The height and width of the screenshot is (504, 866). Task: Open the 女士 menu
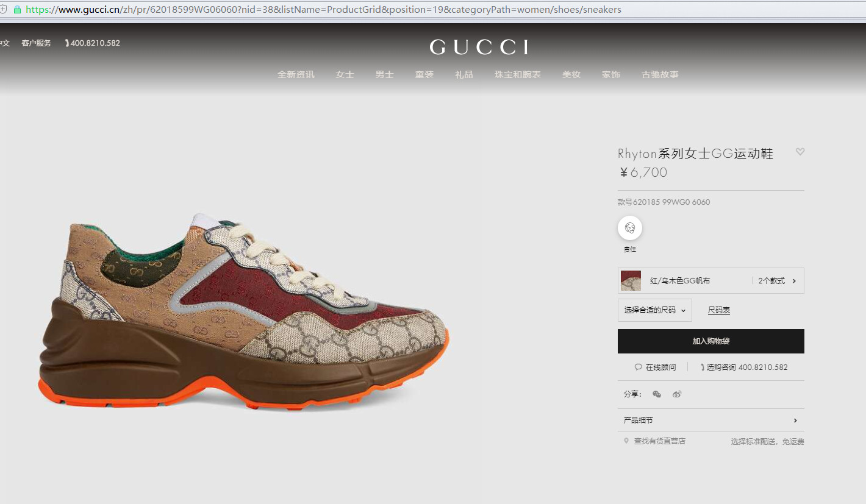tap(345, 74)
